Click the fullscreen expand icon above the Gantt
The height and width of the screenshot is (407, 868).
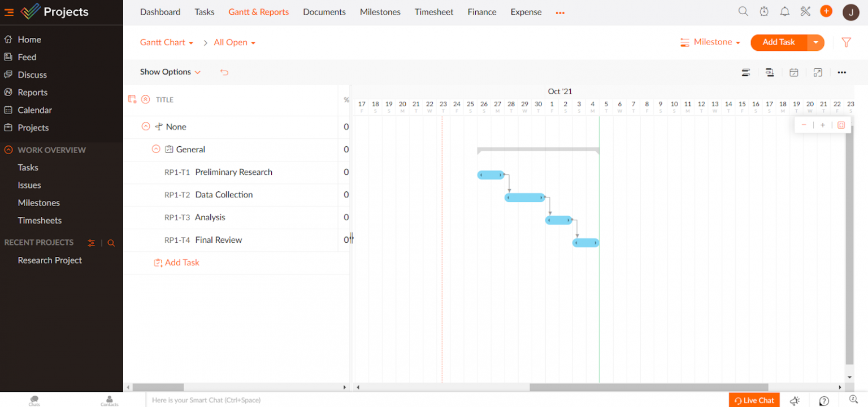coord(818,72)
